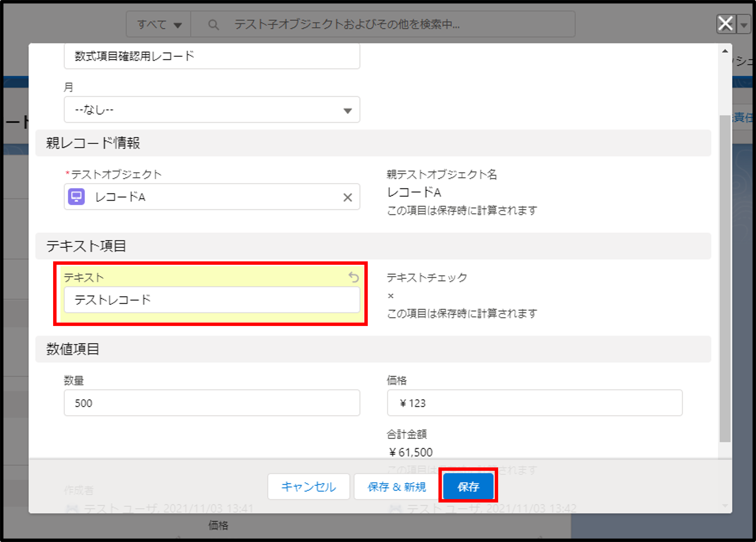Open the すべて search scope dropdown
This screenshot has width=756, height=542.
pyautogui.click(x=159, y=24)
